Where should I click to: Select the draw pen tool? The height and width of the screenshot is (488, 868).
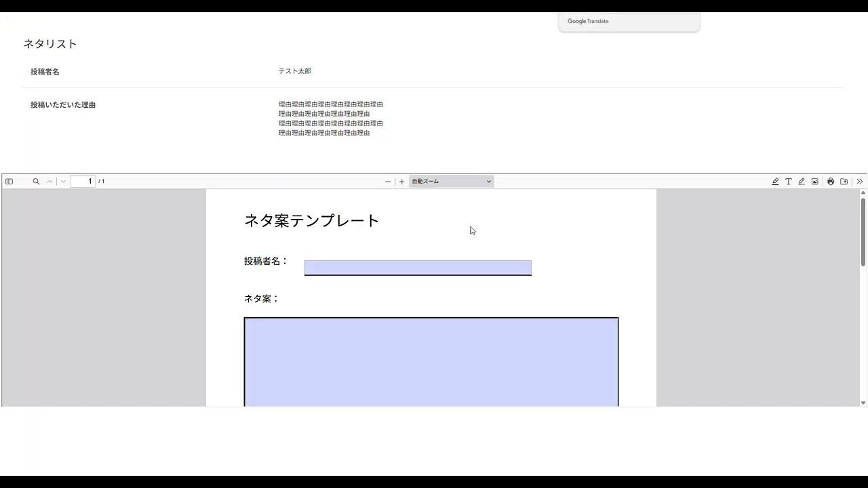[x=802, y=182]
